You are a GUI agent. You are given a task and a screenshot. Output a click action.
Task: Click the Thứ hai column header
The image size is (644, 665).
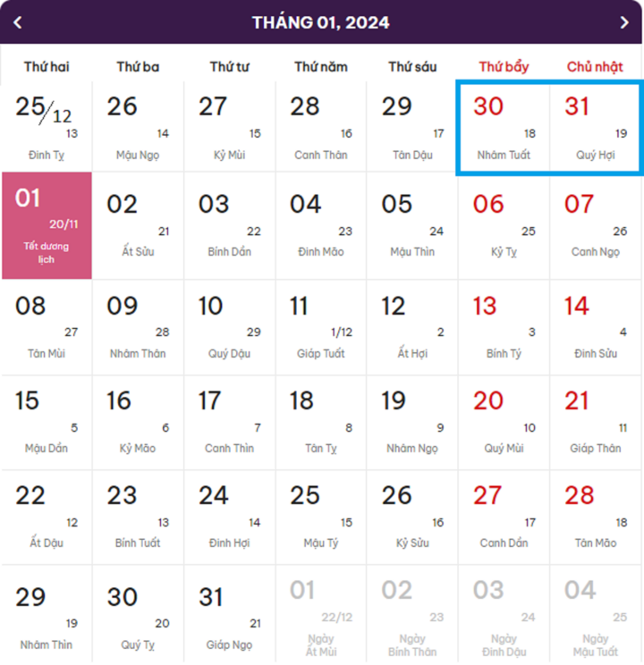47,66
